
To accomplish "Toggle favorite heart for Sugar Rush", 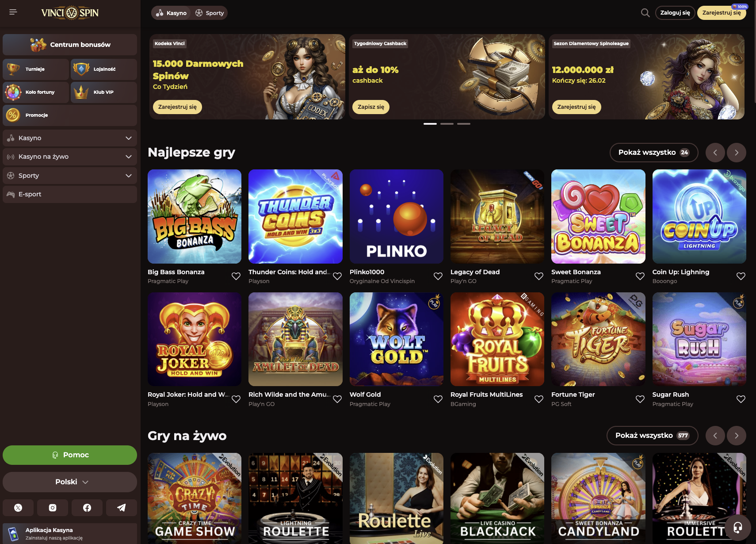I will pyautogui.click(x=741, y=399).
